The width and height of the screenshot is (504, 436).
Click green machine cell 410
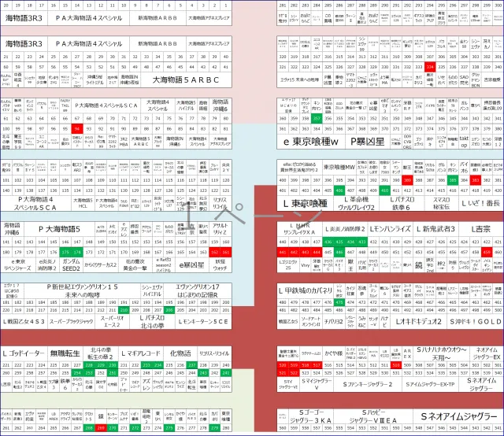click(x=384, y=190)
